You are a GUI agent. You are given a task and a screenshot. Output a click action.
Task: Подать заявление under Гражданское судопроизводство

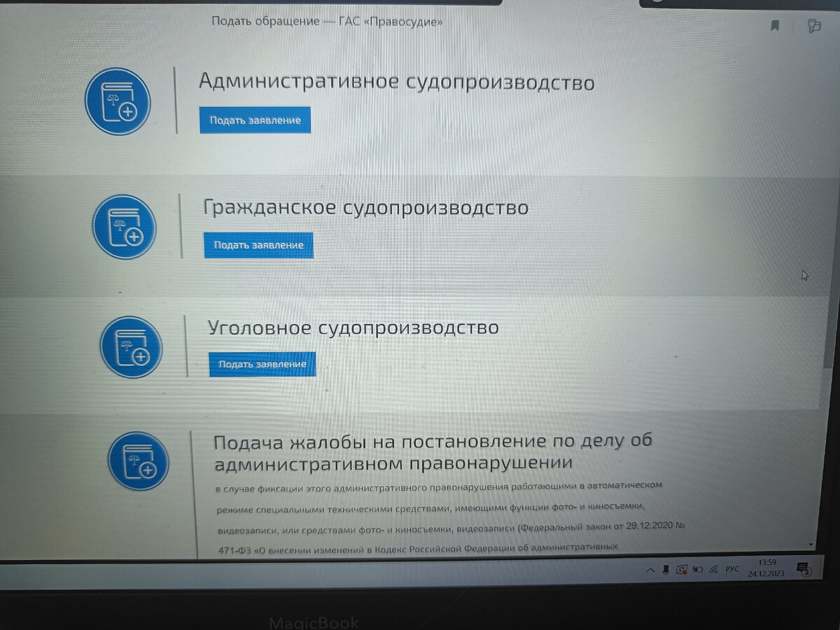(x=258, y=245)
